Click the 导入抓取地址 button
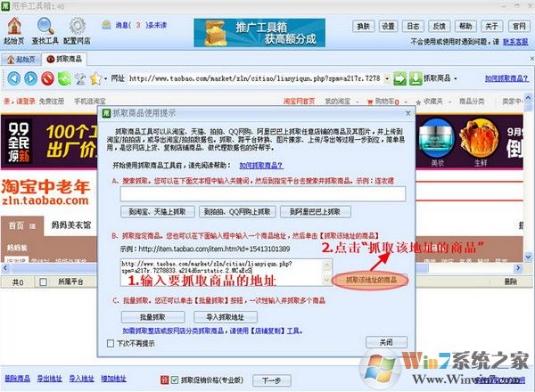 pyautogui.click(x=226, y=317)
